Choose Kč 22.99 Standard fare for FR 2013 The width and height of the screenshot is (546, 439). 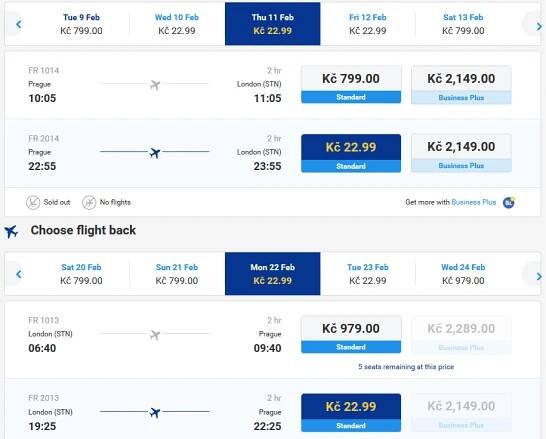351,413
